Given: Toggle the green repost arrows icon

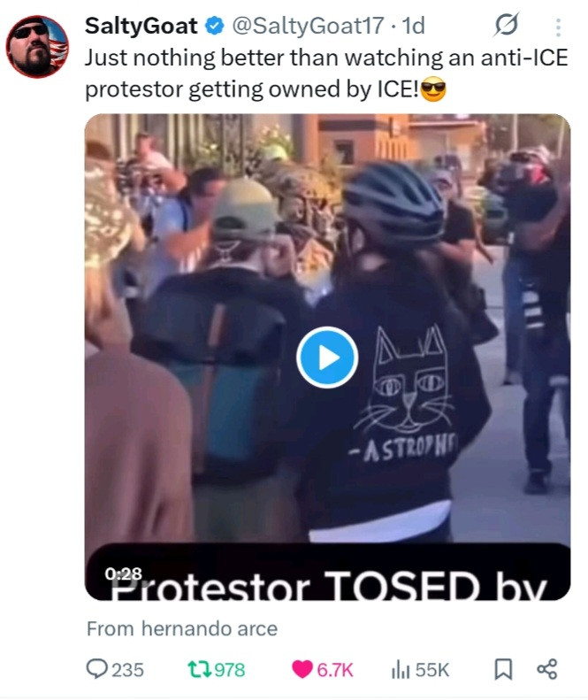Looking at the screenshot, I should [200, 670].
